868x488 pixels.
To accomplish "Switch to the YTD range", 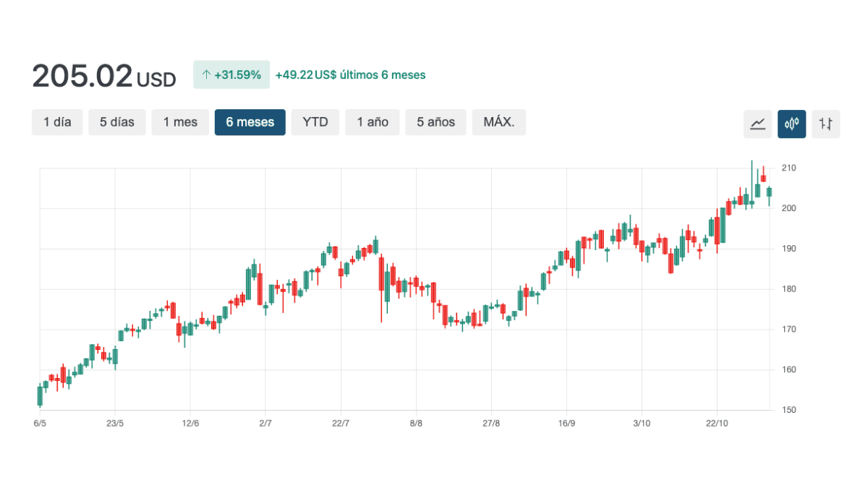I will coord(315,122).
